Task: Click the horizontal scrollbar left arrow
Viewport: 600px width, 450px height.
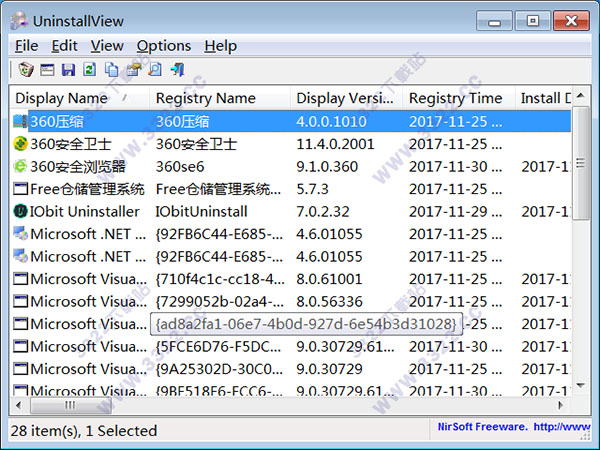Action: 18,405
